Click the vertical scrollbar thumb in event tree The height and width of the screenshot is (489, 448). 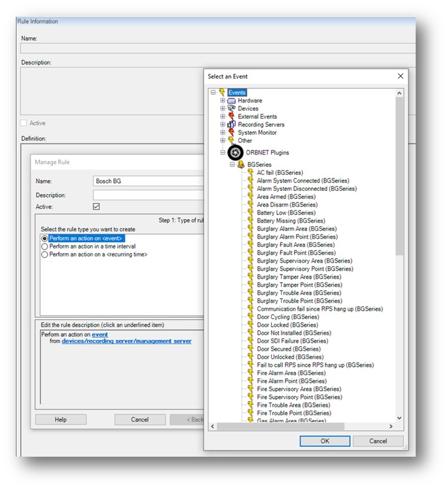(399, 176)
